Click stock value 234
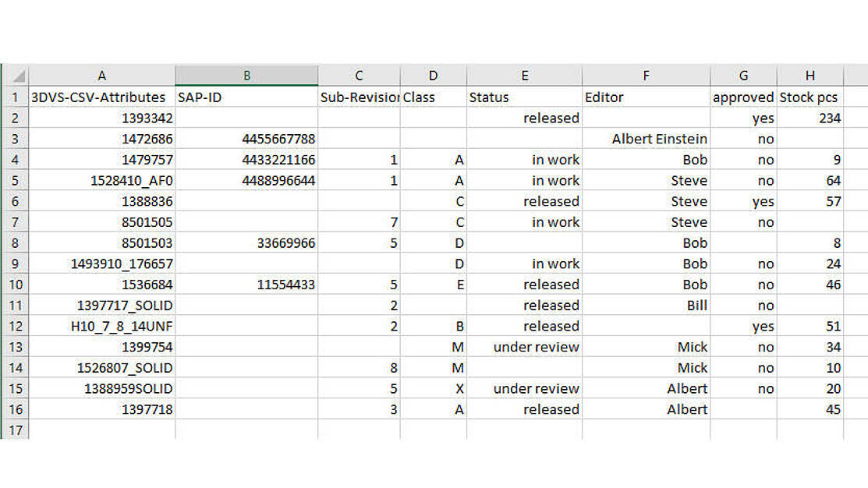 pyautogui.click(x=810, y=118)
